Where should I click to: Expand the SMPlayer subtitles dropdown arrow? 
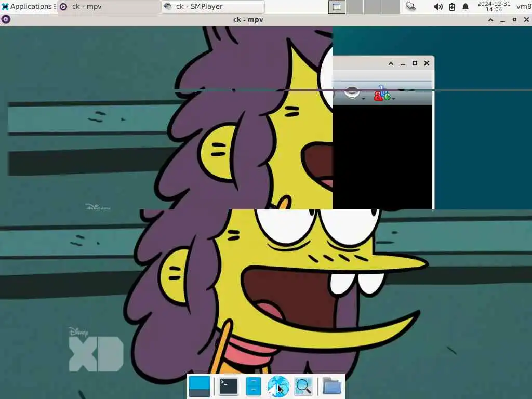click(394, 99)
